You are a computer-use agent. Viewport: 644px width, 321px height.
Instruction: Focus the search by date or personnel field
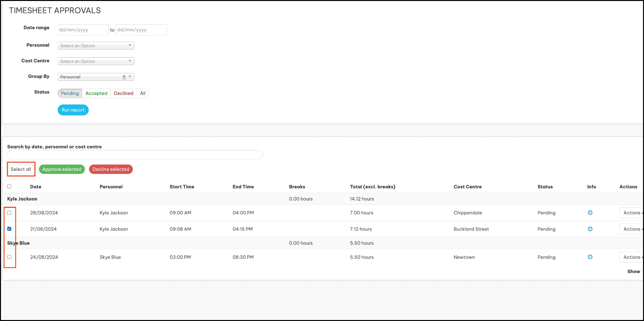coord(135,155)
